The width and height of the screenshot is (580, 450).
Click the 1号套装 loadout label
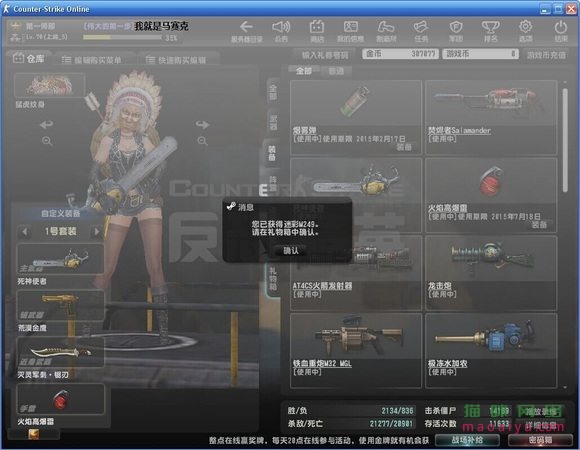point(61,231)
